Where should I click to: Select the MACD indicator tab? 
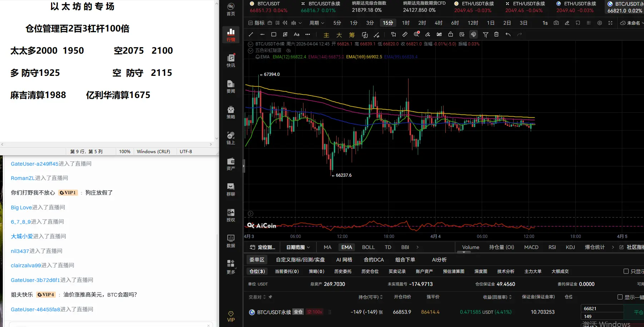point(531,247)
